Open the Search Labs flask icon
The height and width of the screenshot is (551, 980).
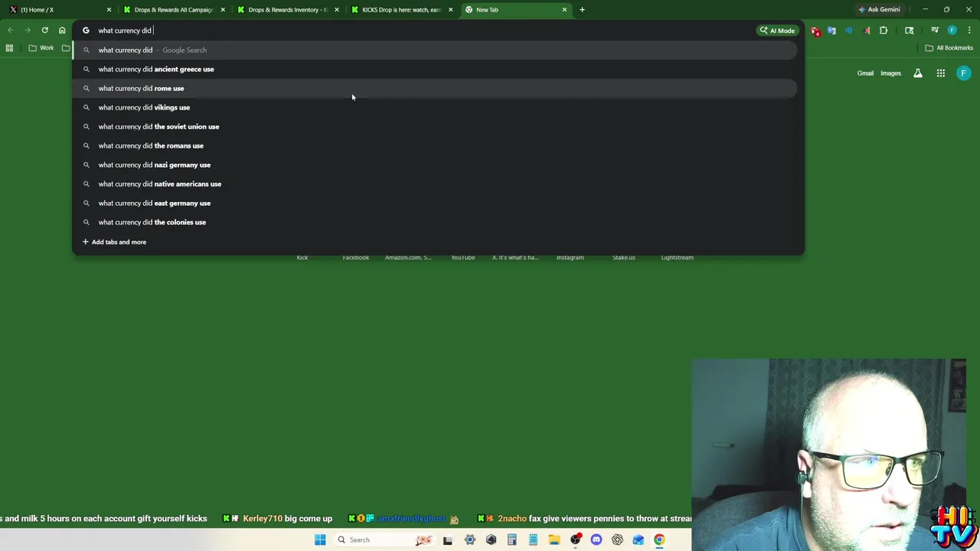918,73
